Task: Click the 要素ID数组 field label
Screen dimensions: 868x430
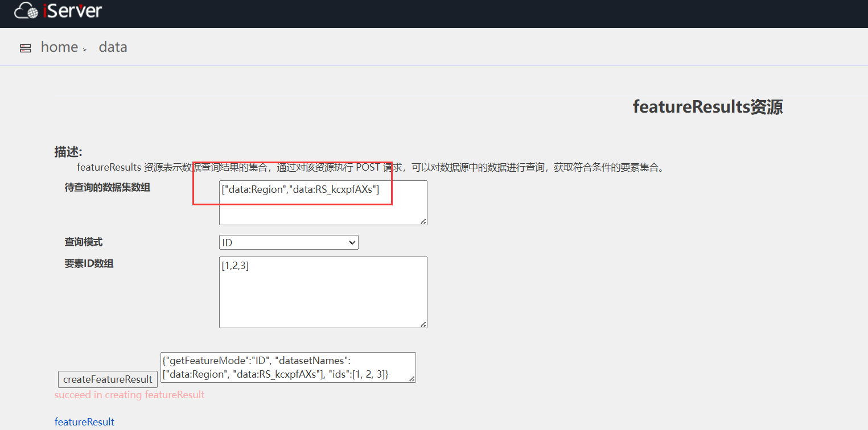Action: tap(89, 263)
